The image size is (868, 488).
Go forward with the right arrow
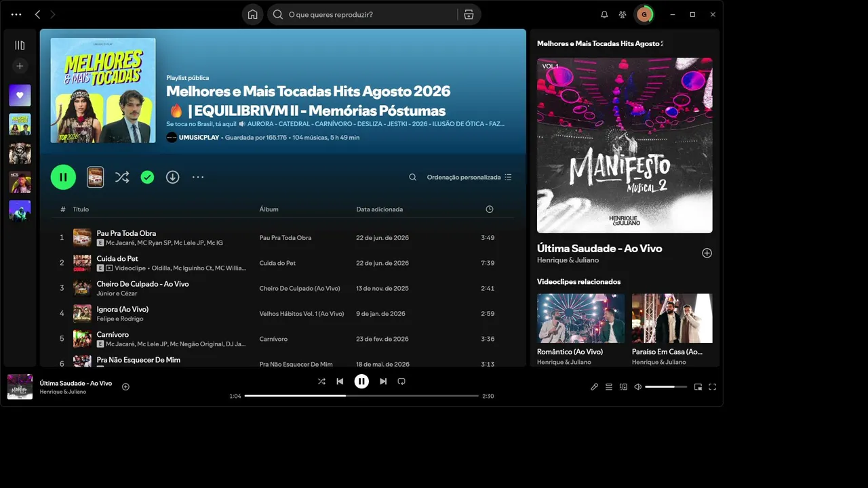pyautogui.click(x=53, y=14)
